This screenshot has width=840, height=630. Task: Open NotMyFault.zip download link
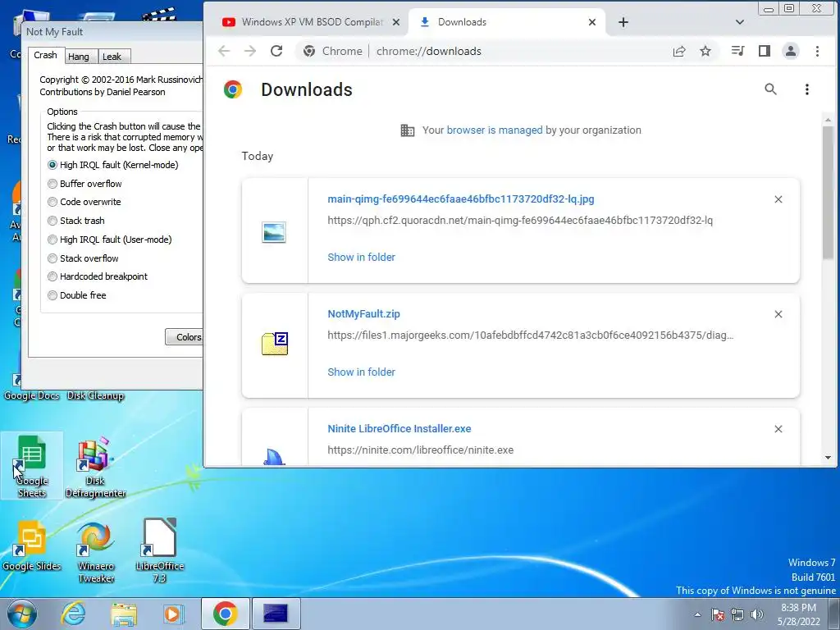pyautogui.click(x=363, y=314)
